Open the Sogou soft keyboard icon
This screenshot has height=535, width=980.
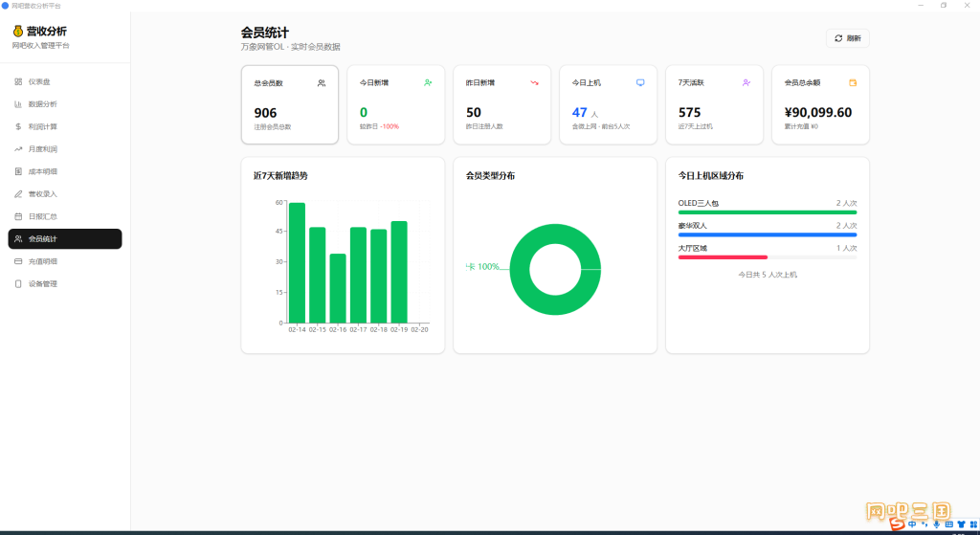(948, 524)
